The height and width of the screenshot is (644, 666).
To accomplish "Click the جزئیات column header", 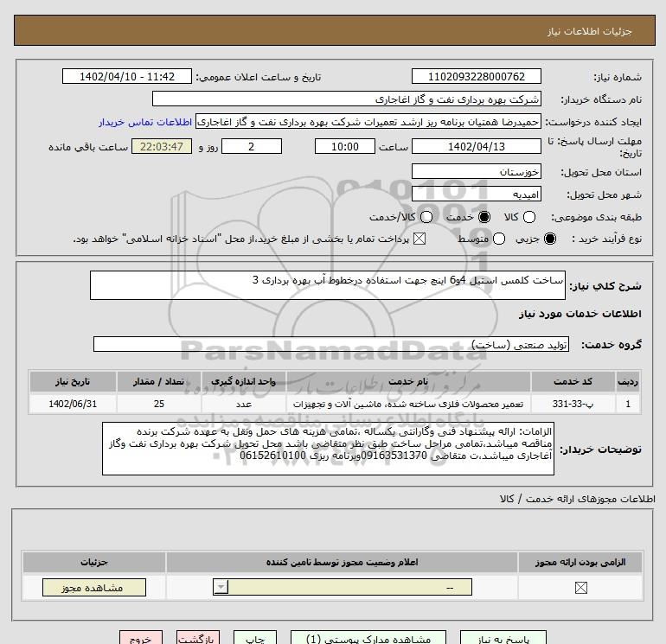I will click(94, 562).
